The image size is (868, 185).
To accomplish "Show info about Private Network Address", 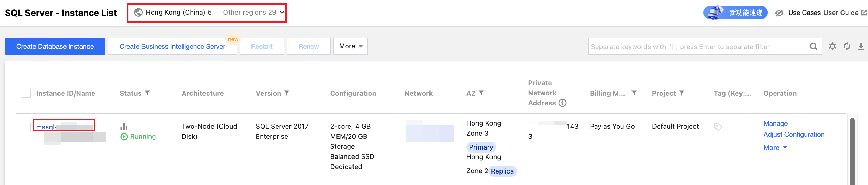I will 563,103.
